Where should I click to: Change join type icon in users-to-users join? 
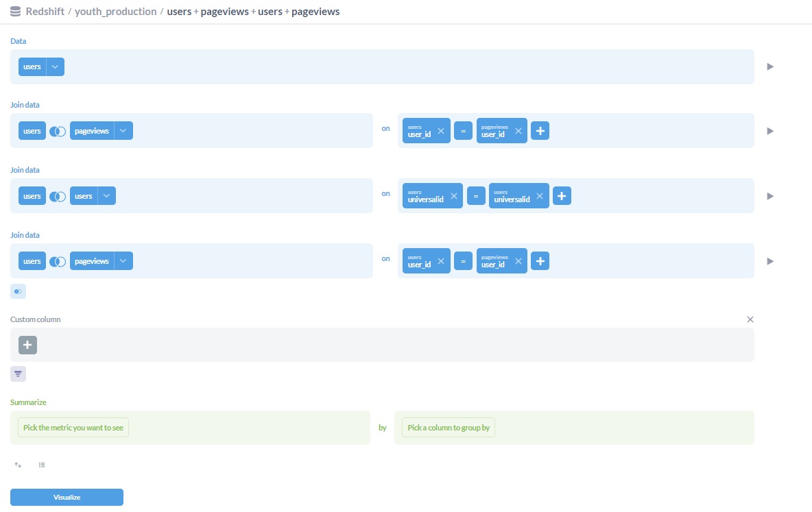click(58, 196)
